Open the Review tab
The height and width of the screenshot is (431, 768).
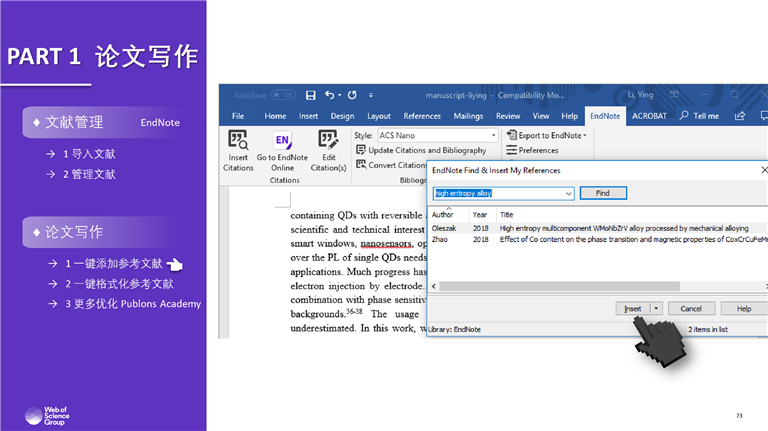pos(507,116)
